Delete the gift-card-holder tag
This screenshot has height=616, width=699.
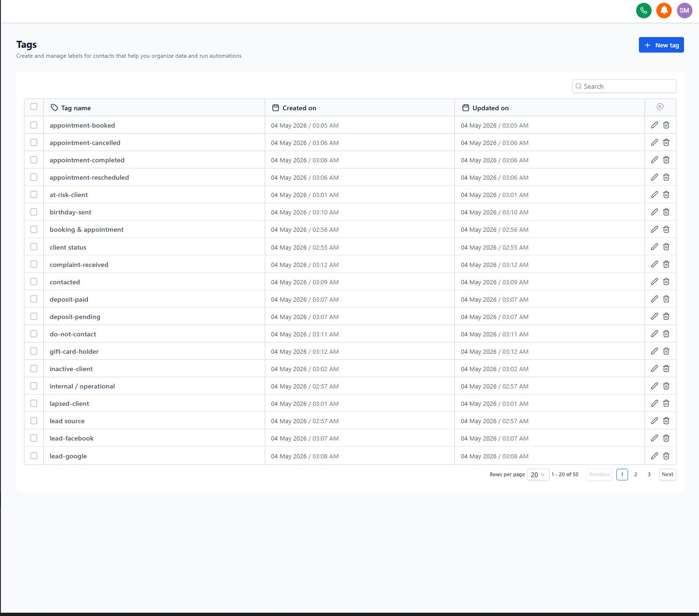(666, 351)
